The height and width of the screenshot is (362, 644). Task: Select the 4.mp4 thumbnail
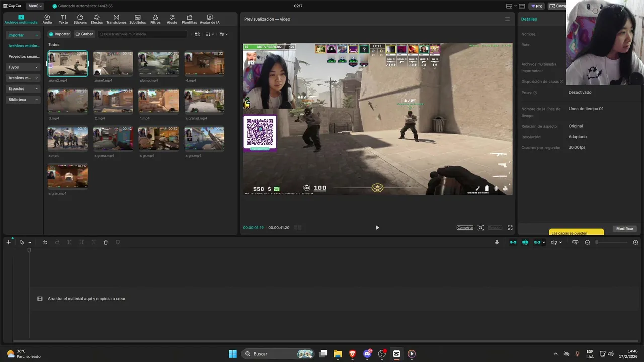(204, 63)
